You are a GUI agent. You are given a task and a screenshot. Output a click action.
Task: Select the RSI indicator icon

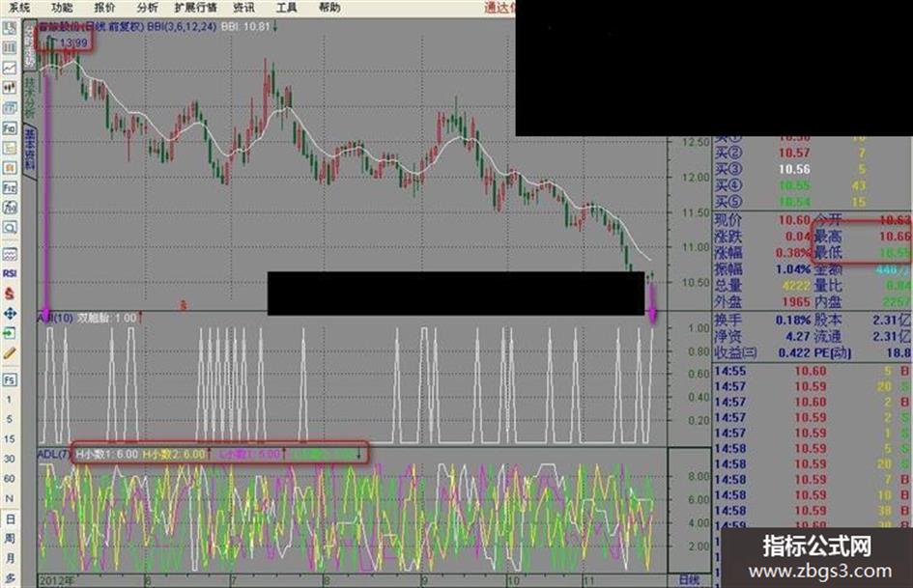(10, 273)
